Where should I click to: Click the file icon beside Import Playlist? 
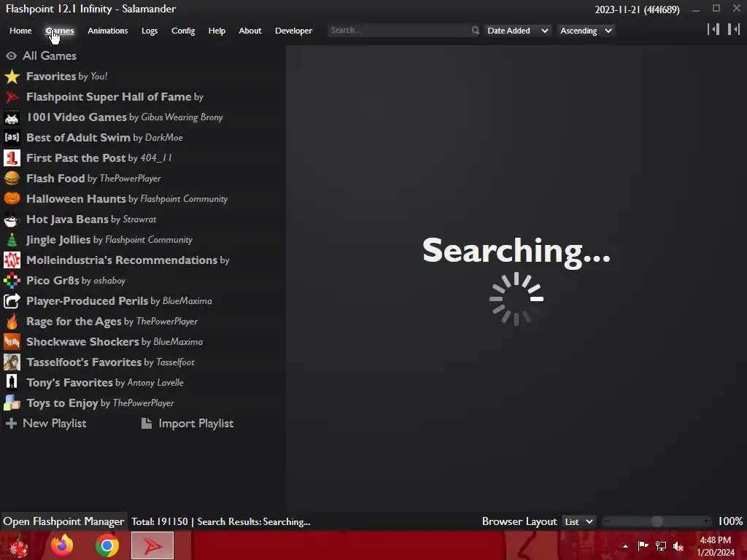[x=147, y=424]
